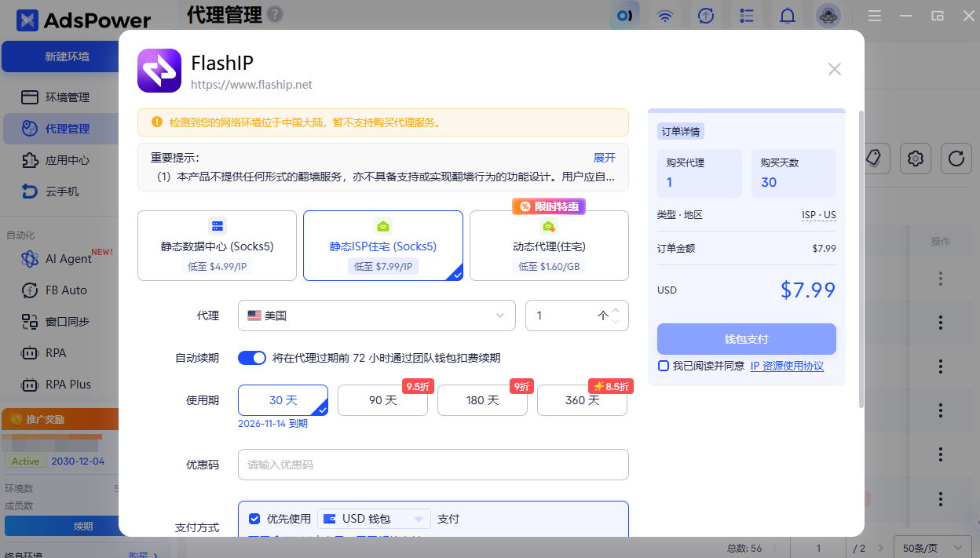Screen dimensions: 980x558
Task: Click the RPA Plus robot icon in sidebar
Action: 30,385
